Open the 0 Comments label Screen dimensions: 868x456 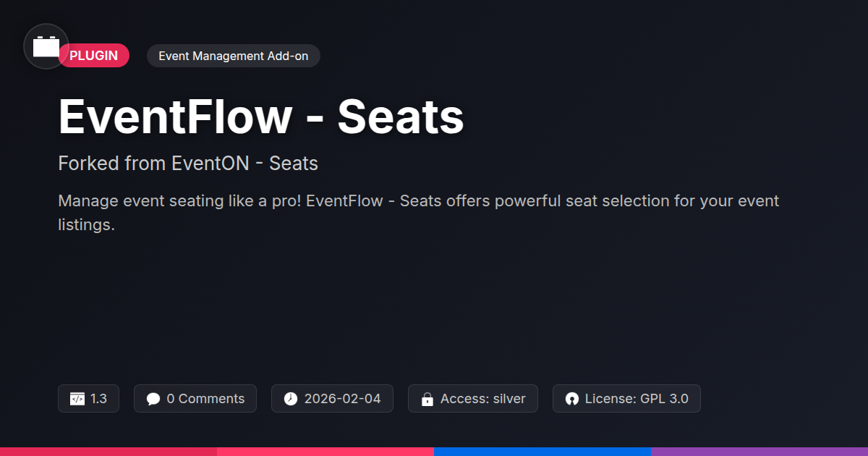point(205,399)
